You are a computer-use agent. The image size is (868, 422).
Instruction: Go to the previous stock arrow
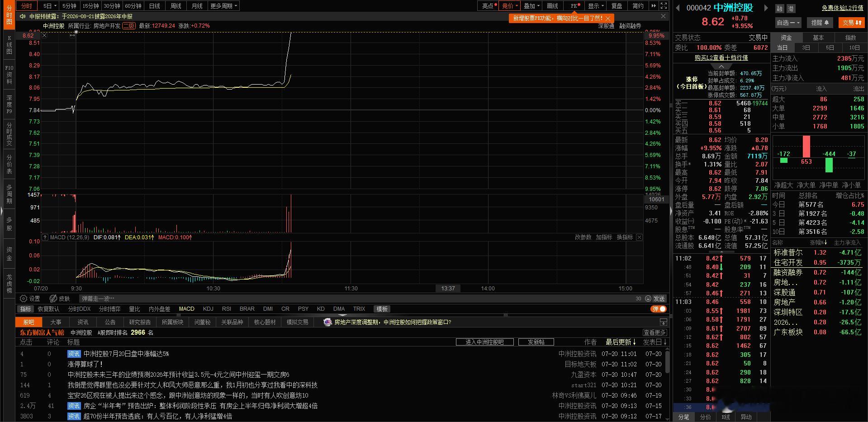678,8
